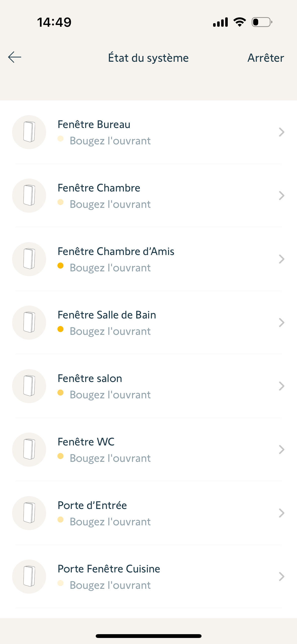Tap the Wi-Fi status bar icon
297x644 pixels.
240,22
